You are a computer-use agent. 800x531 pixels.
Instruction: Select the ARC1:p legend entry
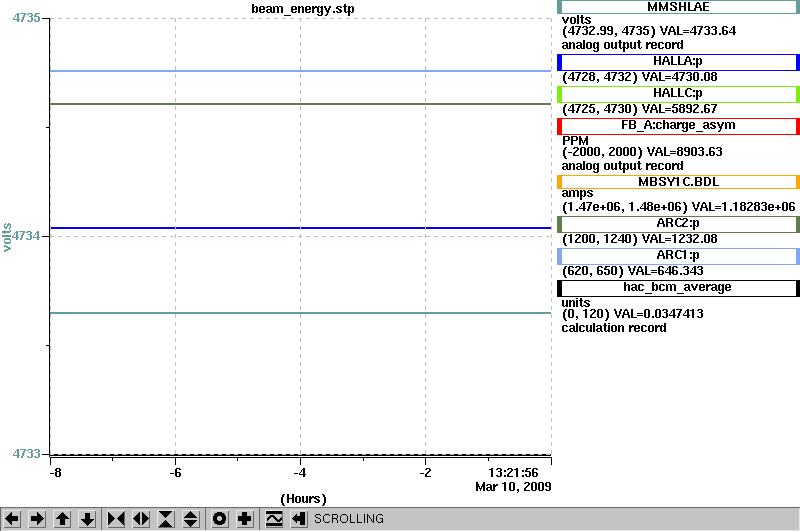pyautogui.click(x=678, y=256)
